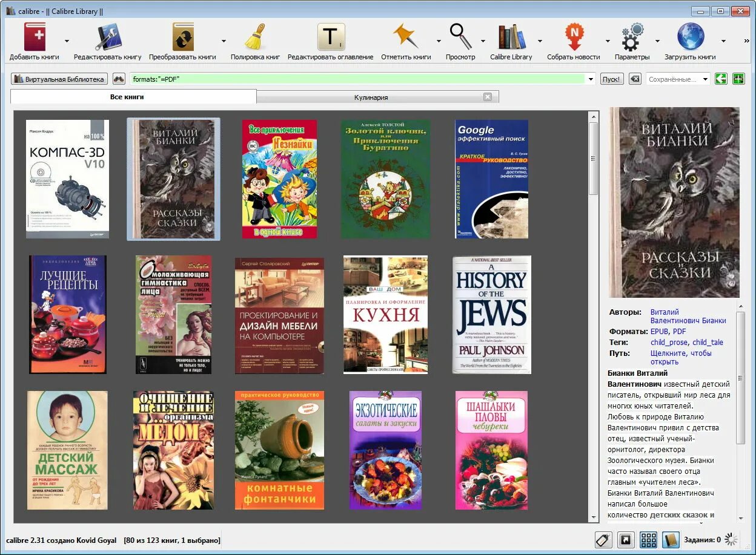The height and width of the screenshot is (555, 756).
Task: Click the jobs spinner icon
Action: (x=732, y=539)
